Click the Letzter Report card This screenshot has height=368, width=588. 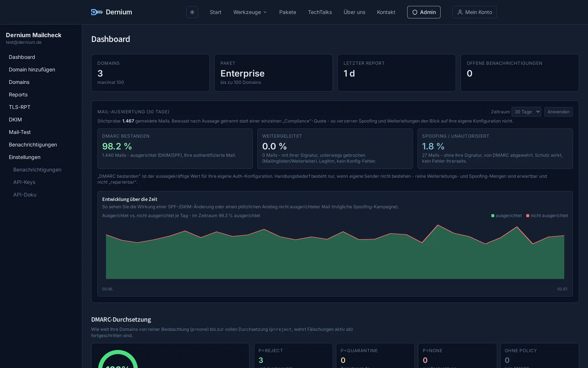(x=397, y=73)
